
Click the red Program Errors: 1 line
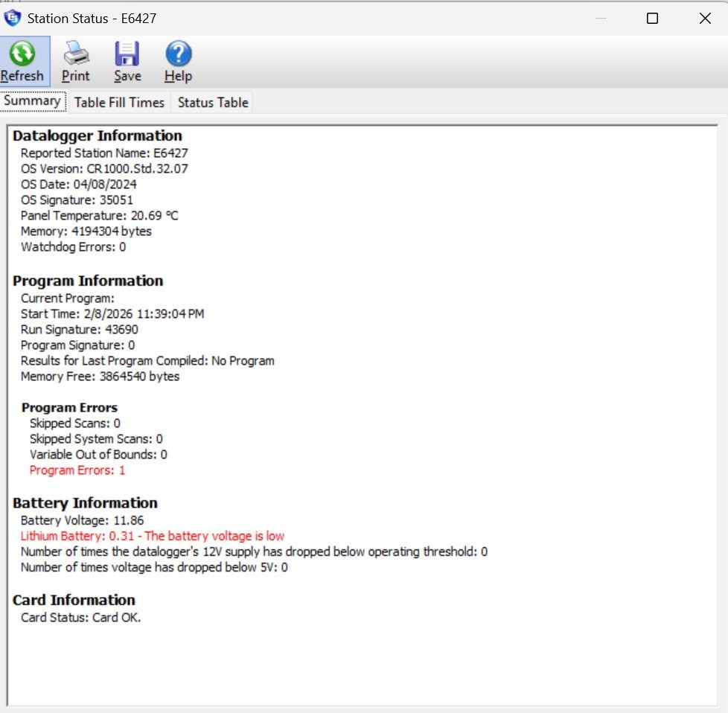[77, 470]
